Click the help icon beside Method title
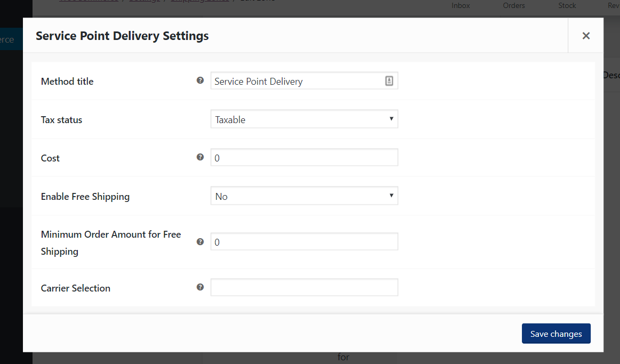The width and height of the screenshot is (620, 364). (x=200, y=80)
